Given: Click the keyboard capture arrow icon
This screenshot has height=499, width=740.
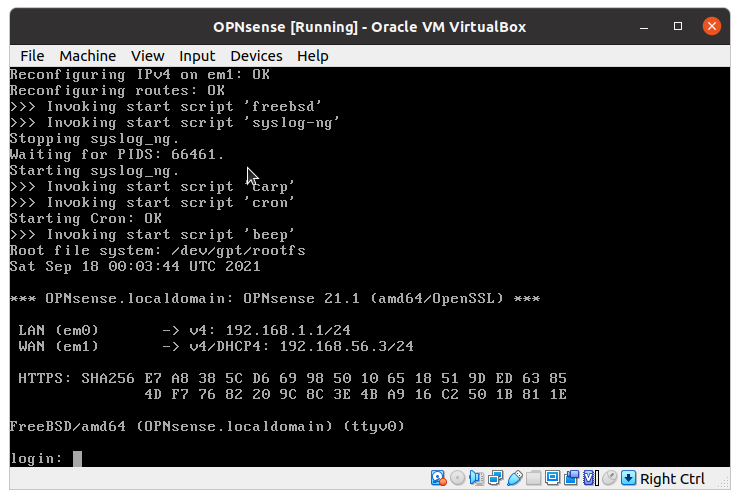Looking at the screenshot, I should tap(628, 478).
